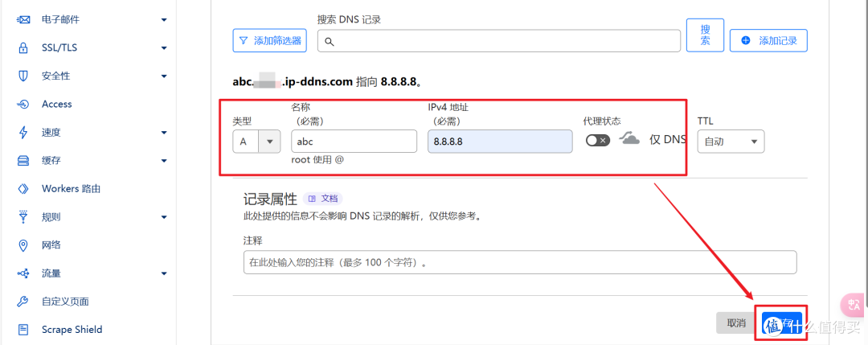Click the Workers Routes diamond icon
Image resolution: width=868 pixels, height=345 pixels.
[x=23, y=189]
